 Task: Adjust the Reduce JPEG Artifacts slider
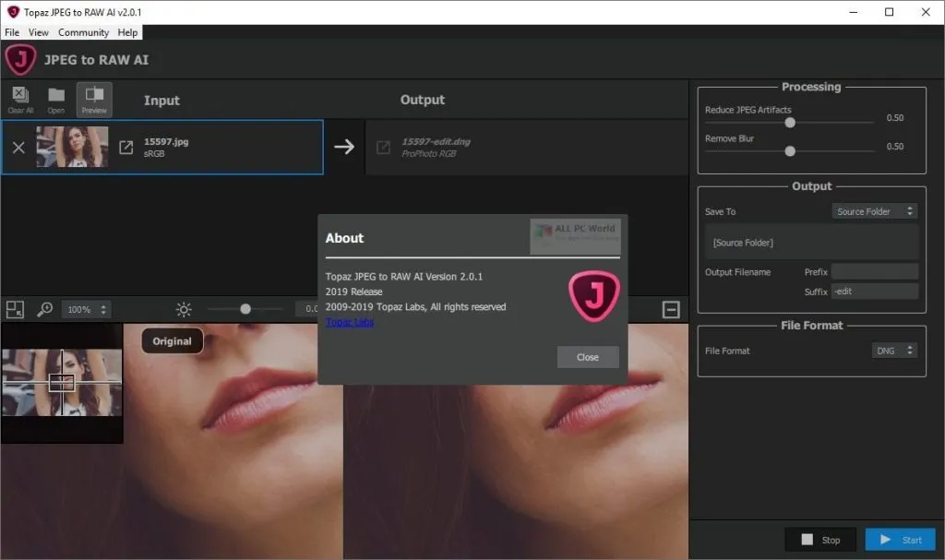[790, 123]
